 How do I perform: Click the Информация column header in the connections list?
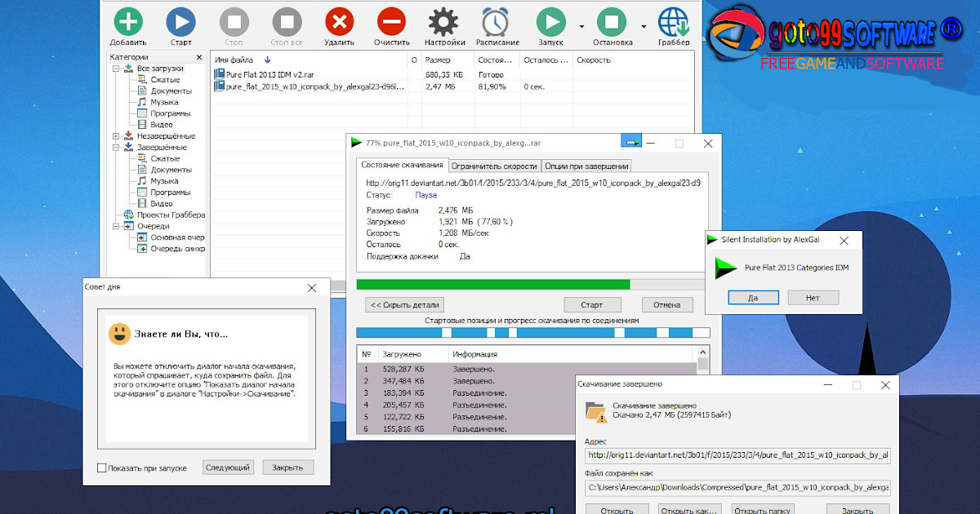(x=572, y=354)
